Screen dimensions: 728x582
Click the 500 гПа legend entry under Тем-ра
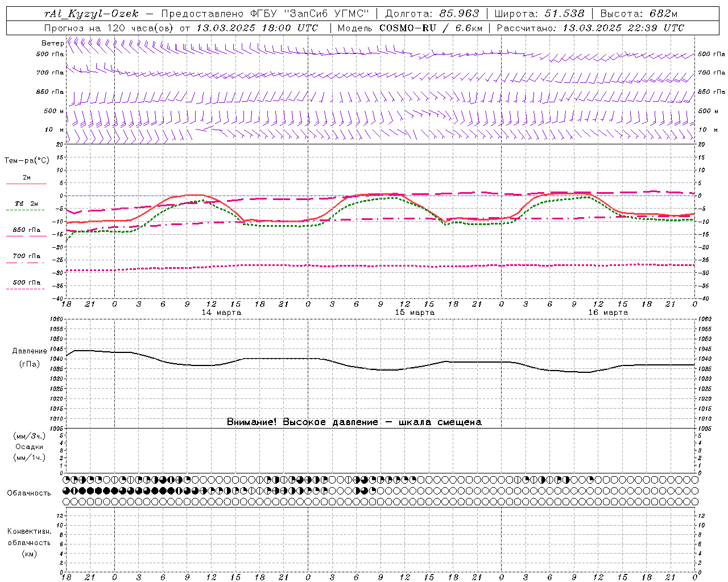coord(27,282)
